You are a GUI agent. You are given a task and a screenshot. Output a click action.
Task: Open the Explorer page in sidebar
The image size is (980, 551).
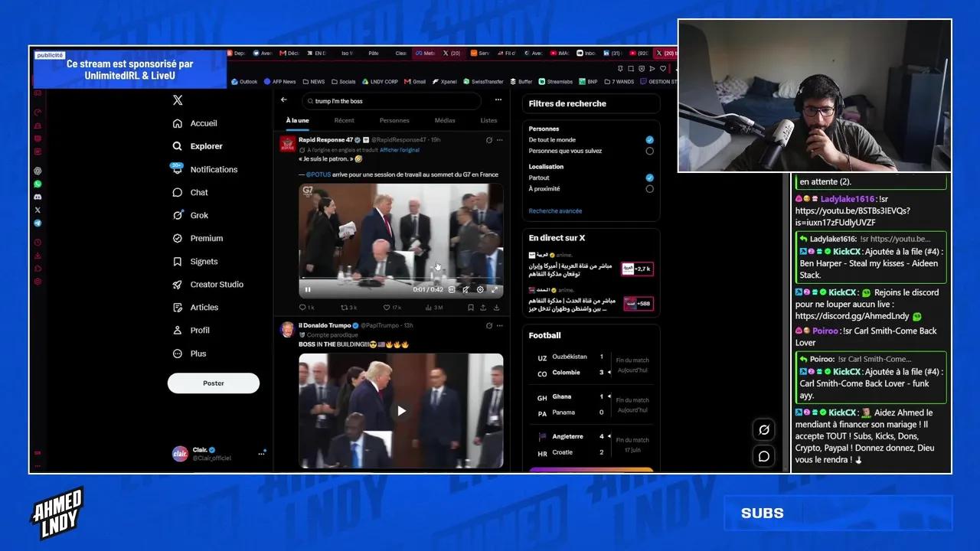click(x=198, y=146)
